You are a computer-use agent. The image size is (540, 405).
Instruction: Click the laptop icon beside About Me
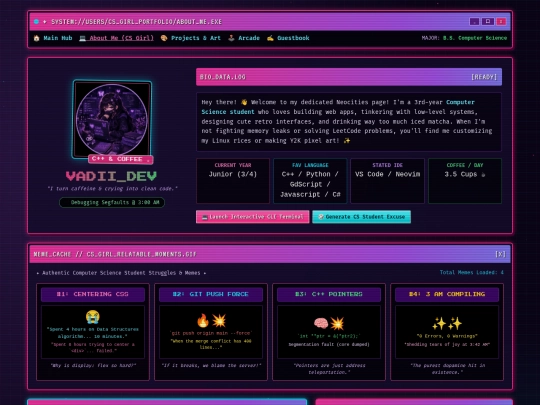[x=83, y=38]
